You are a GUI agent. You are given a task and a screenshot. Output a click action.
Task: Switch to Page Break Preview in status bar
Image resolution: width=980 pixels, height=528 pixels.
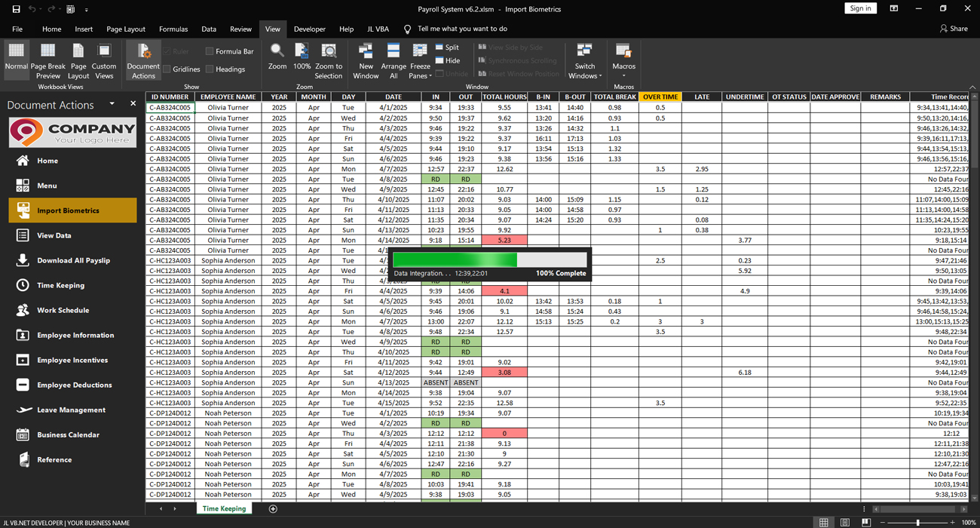[865, 522]
